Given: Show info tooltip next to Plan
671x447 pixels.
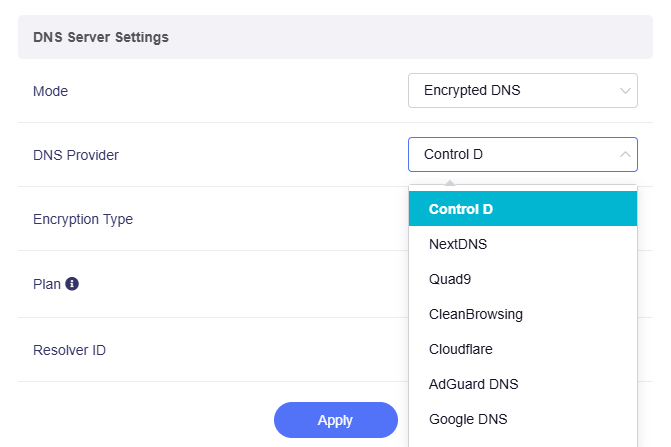Looking at the screenshot, I should (72, 284).
